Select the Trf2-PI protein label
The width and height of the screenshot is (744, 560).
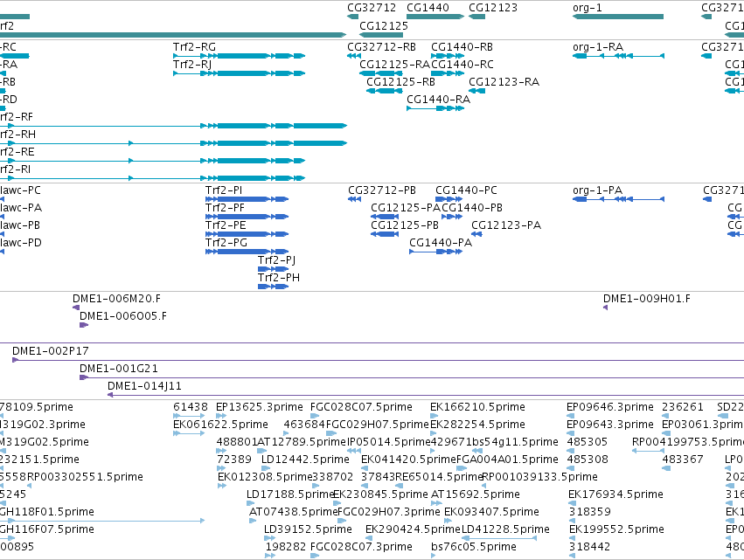tap(224, 190)
